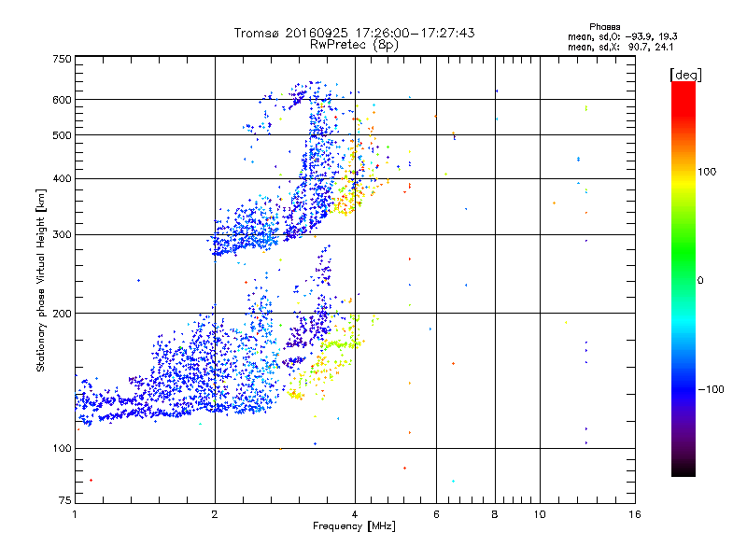Viewport: 747px width, 560px height.
Task: Click the y-axis '400' tick label
Action: [x=62, y=179]
